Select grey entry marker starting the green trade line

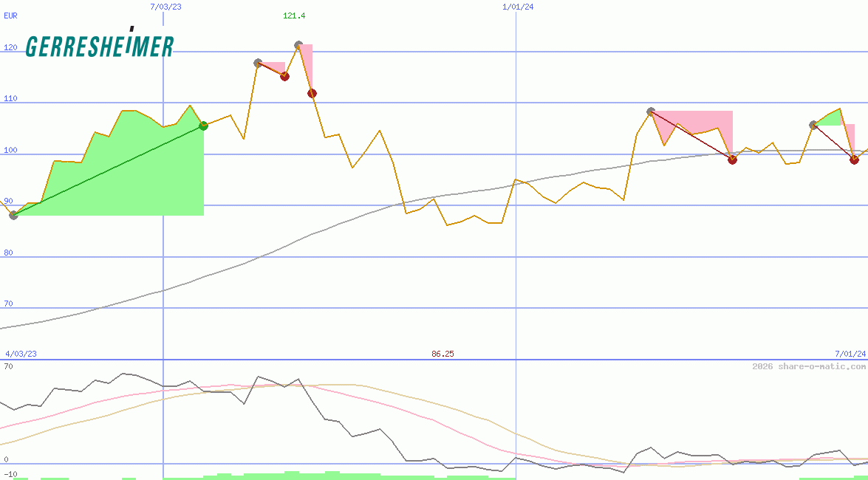pyautogui.click(x=13, y=215)
